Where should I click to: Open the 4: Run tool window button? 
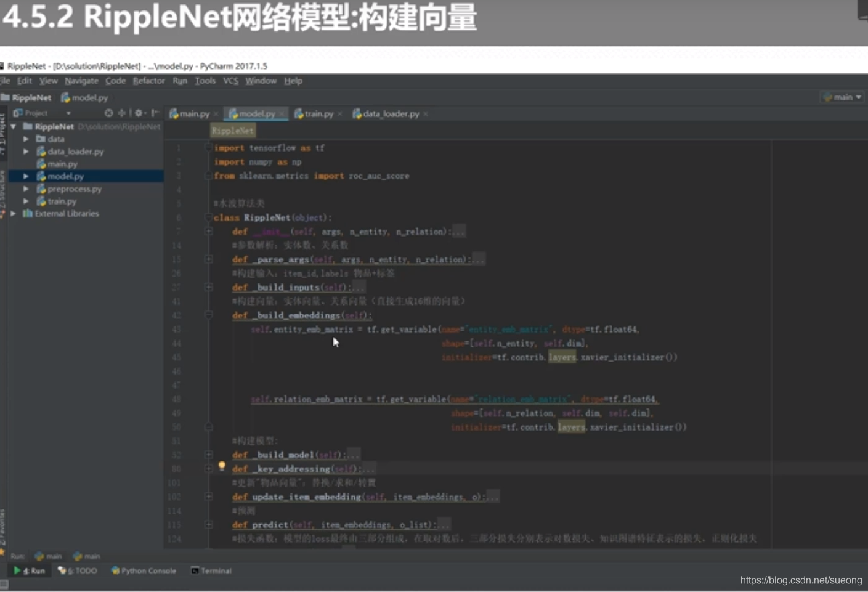pyautogui.click(x=29, y=570)
